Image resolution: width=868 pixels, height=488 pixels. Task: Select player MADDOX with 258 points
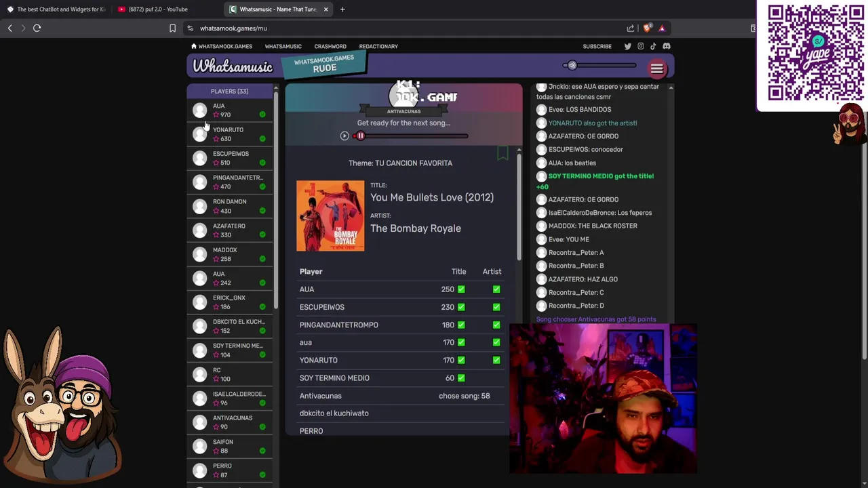[x=229, y=254]
